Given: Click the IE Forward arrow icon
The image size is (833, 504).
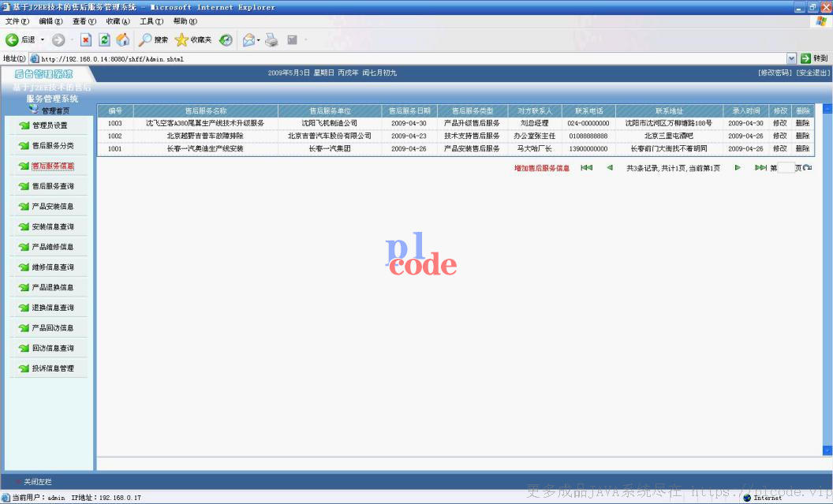Looking at the screenshot, I should 58,40.
